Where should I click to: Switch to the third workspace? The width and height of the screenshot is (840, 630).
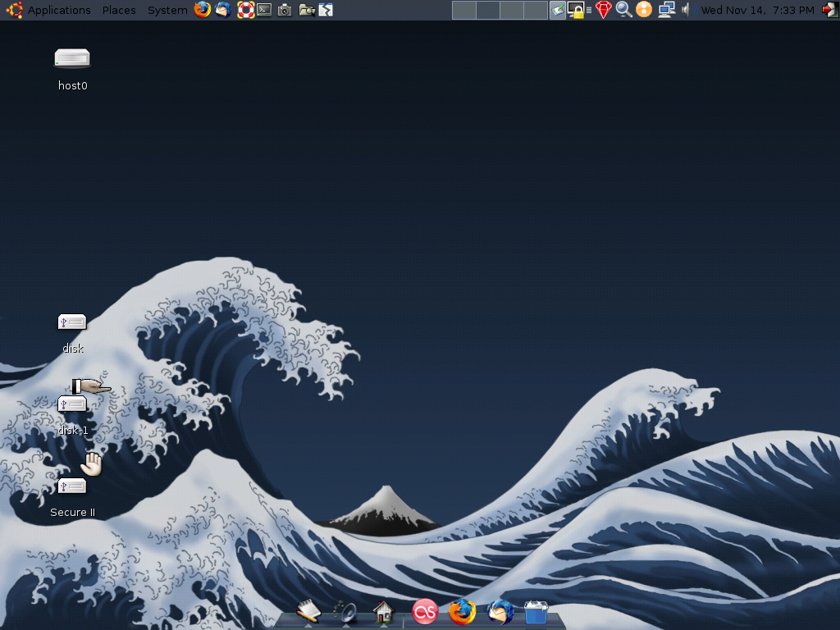click(x=512, y=10)
